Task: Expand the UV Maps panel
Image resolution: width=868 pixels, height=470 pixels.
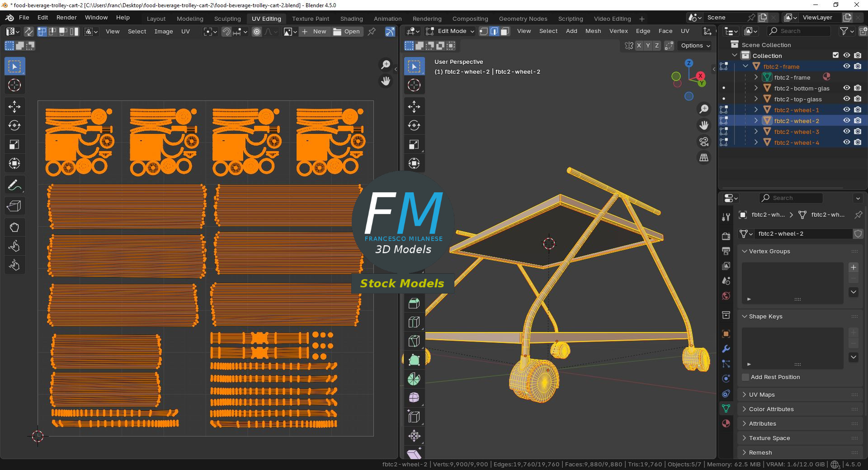Action: pos(762,394)
